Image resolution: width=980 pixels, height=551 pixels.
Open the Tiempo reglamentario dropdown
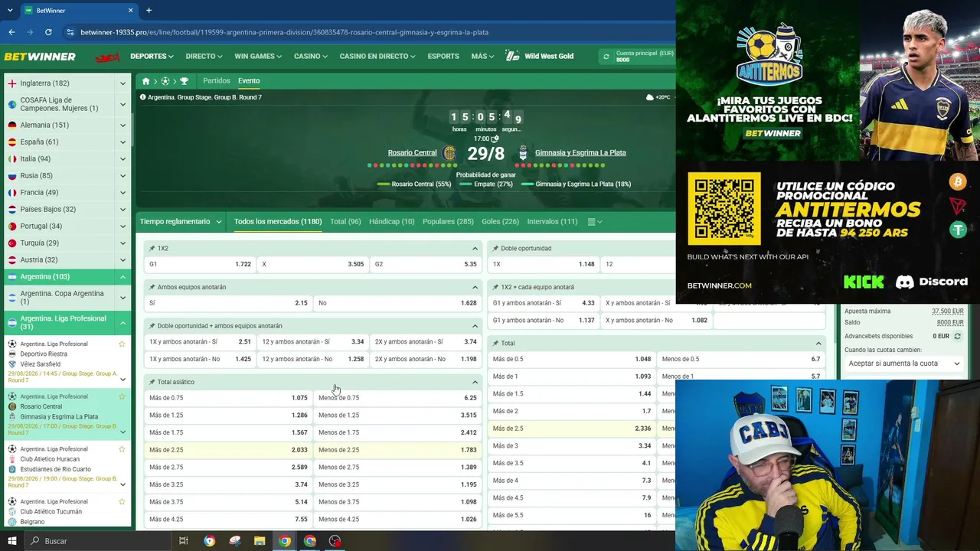[x=181, y=222]
